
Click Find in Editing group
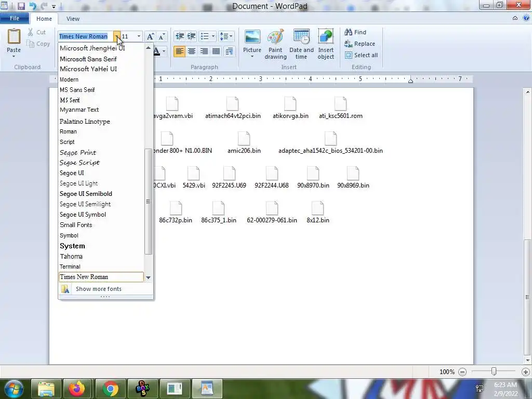coord(355,32)
